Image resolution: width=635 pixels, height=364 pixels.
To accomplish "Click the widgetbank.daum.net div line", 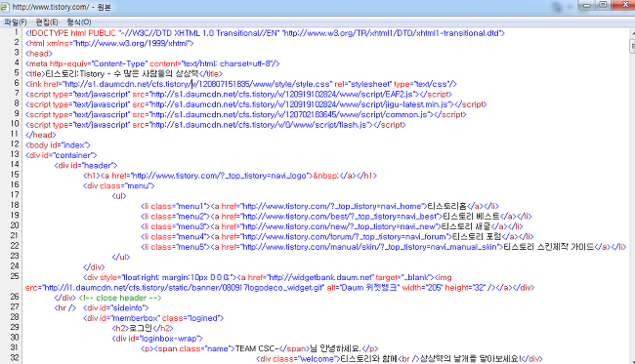I will [x=268, y=277].
